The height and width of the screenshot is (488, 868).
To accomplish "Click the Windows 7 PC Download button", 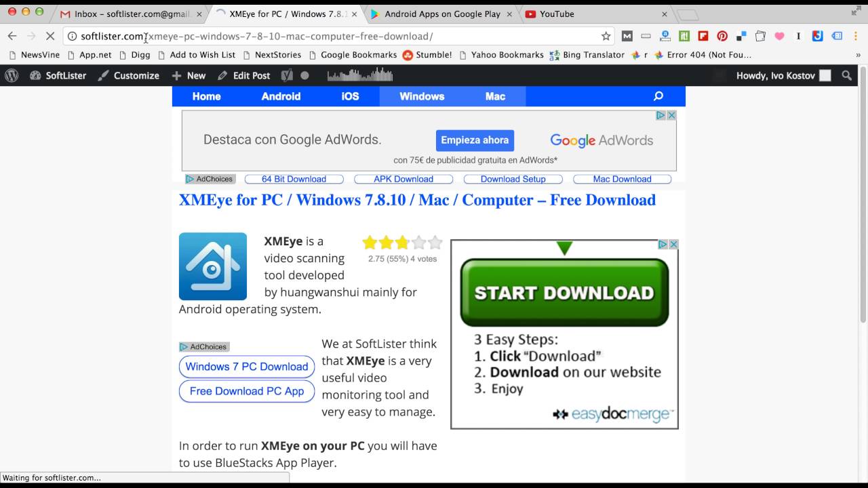I will click(247, 367).
